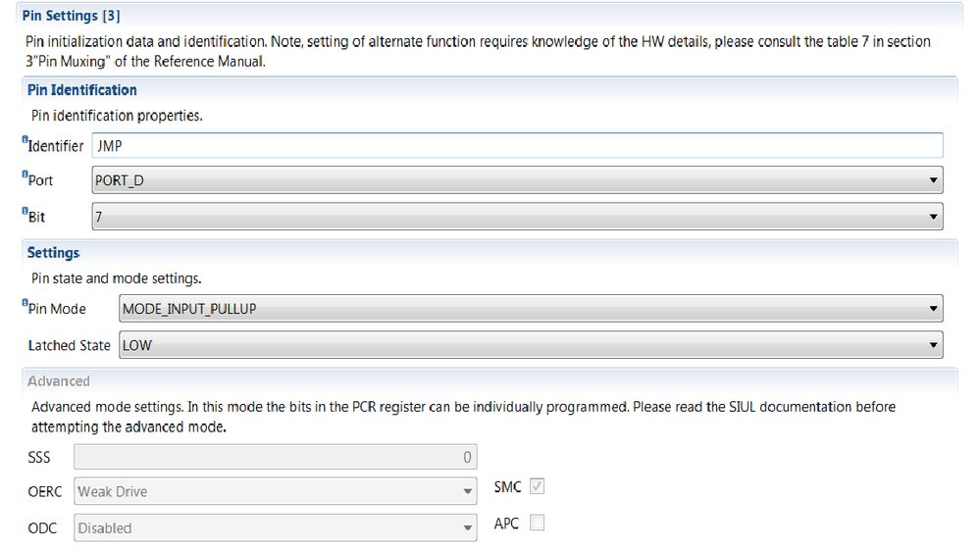This screenshot has width=980, height=551.
Task: Toggle the SMC checkbox
Action: click(x=537, y=486)
